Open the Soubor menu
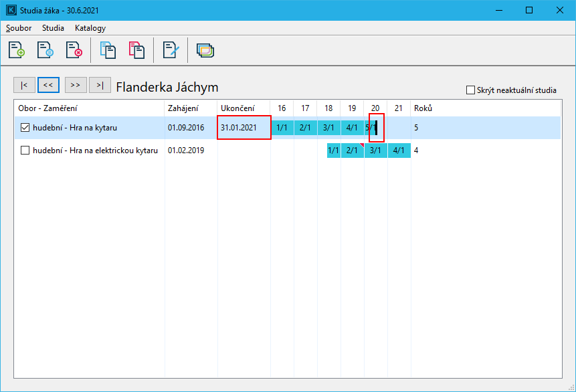 pos(19,28)
